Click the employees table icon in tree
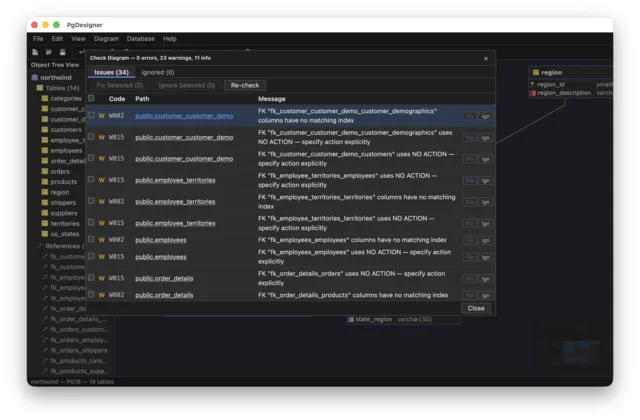 pos(45,150)
